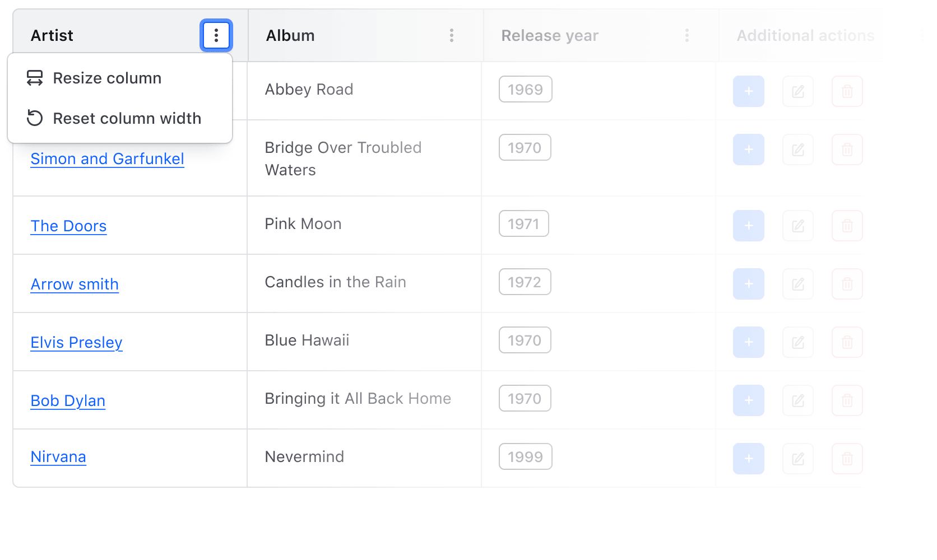This screenshot has width=937, height=560.
Task: Open the Release year column options menu
Action: (686, 36)
